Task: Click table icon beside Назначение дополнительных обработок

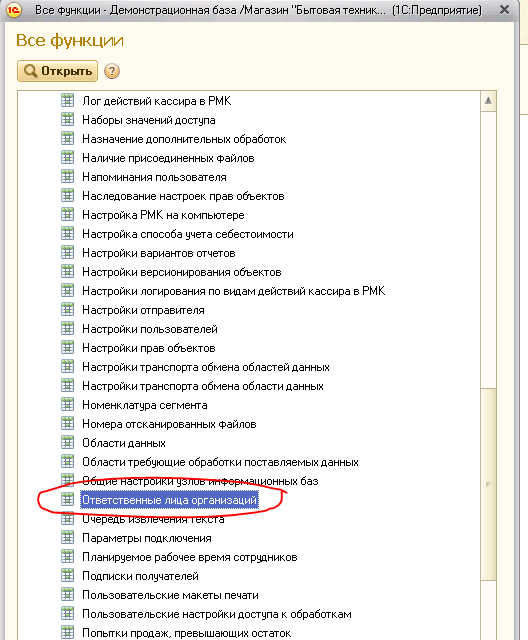Action: (67, 138)
